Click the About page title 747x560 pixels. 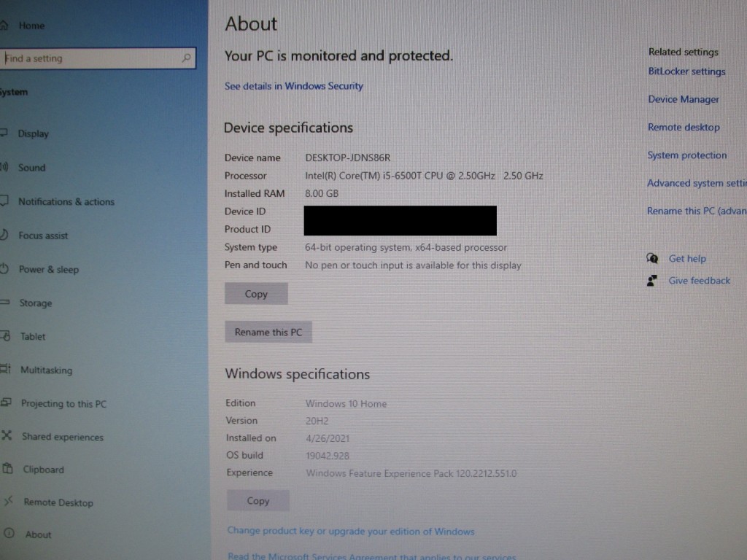point(251,24)
